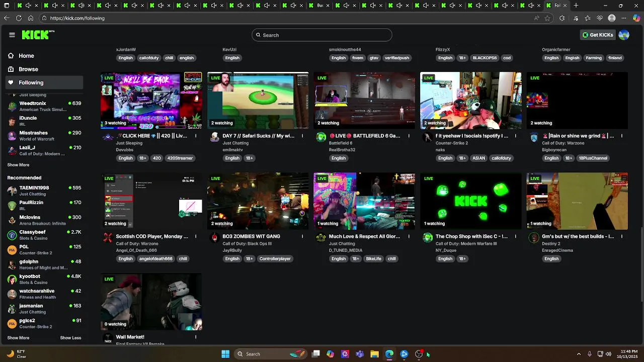Click JayRBully channel avatar
The height and width of the screenshot is (362, 644).
(x=214, y=238)
